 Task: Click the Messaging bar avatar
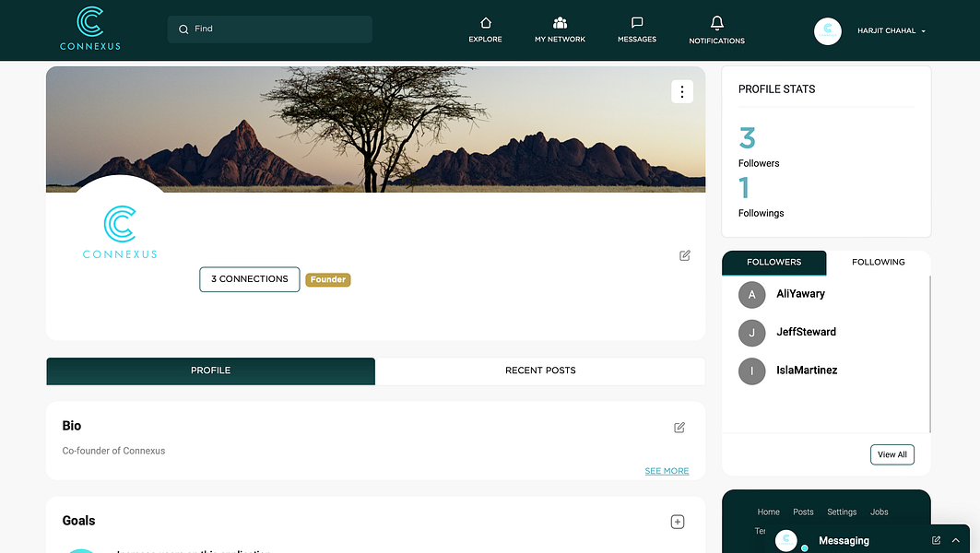pyautogui.click(x=786, y=540)
